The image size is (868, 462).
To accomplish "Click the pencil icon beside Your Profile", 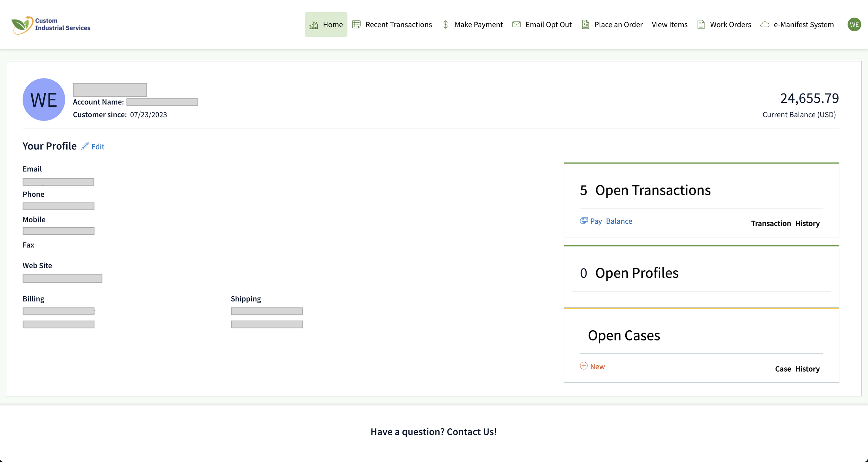I will tap(85, 146).
